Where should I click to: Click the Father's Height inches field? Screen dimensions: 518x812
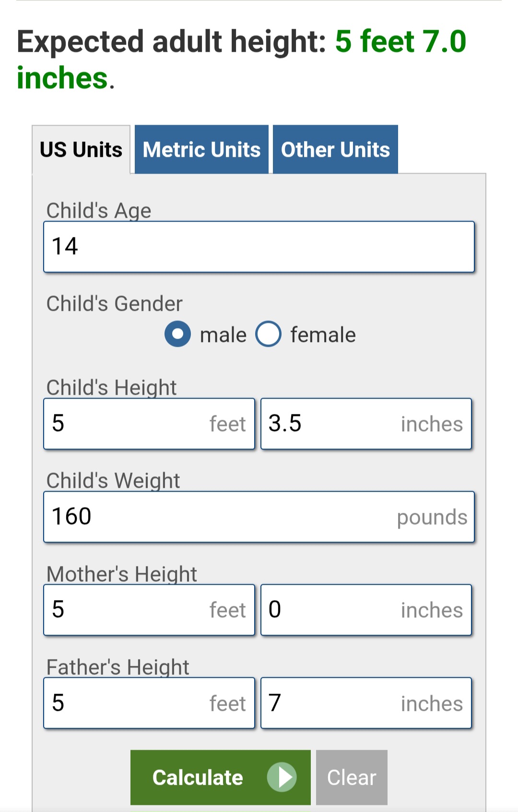coord(366,703)
